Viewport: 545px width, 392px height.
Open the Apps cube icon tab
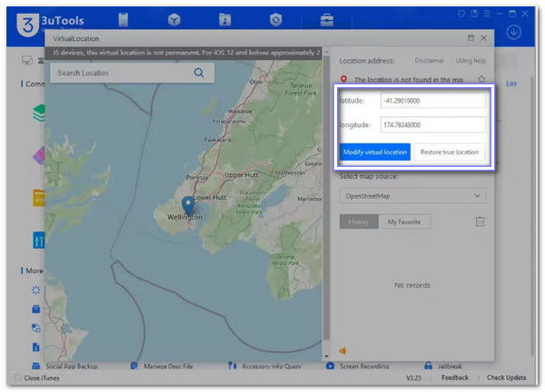173,20
